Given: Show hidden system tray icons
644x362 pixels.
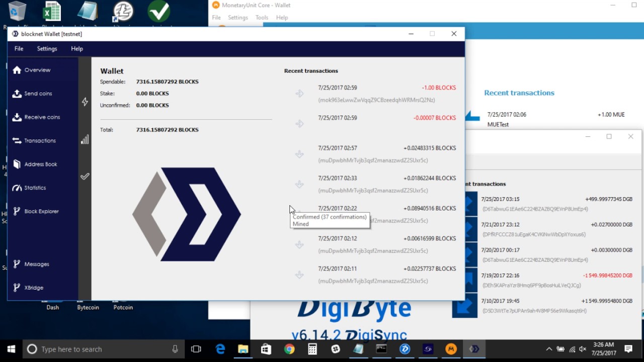Looking at the screenshot, I should (x=549, y=349).
